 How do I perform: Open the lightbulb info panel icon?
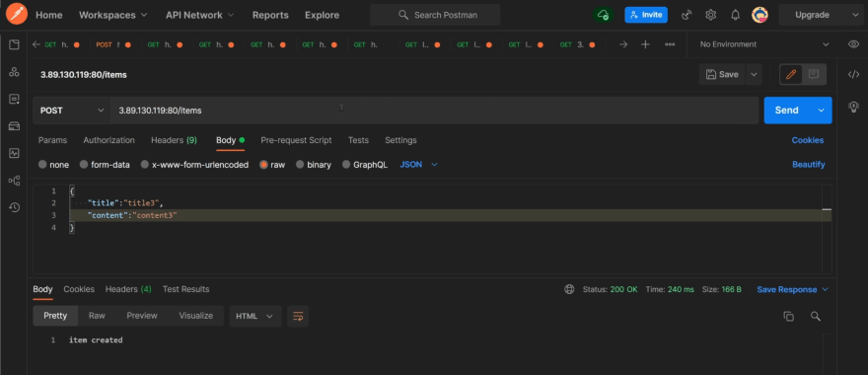pos(853,107)
